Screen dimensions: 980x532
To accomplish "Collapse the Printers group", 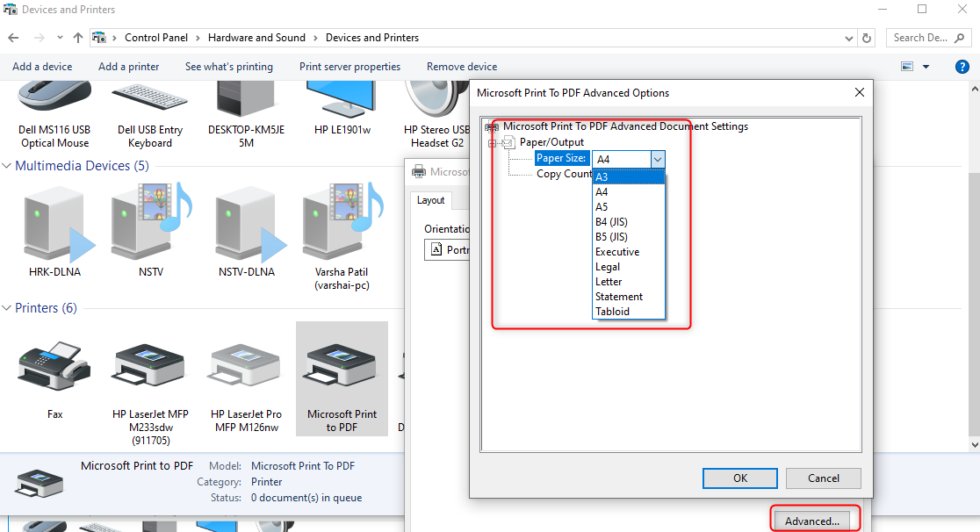I will 6,308.
